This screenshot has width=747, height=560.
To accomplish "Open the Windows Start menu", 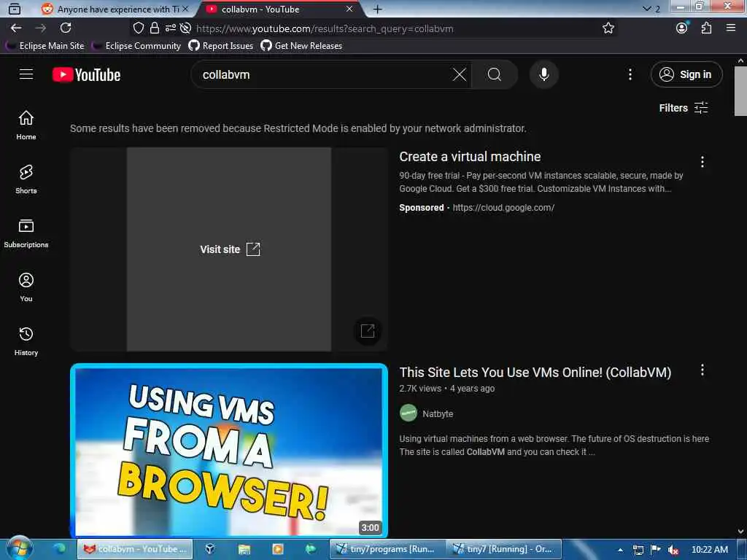I will (20, 548).
